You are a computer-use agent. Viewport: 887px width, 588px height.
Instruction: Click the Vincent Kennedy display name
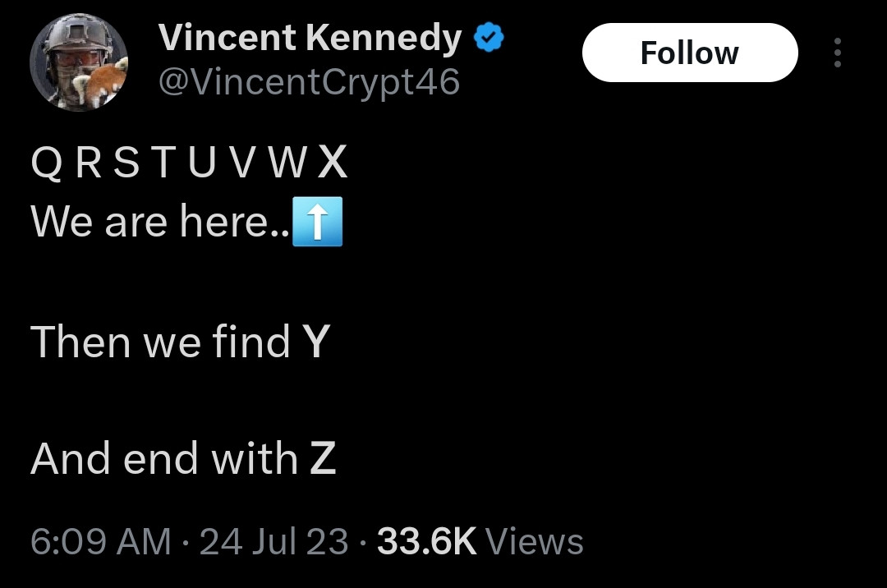(x=309, y=38)
